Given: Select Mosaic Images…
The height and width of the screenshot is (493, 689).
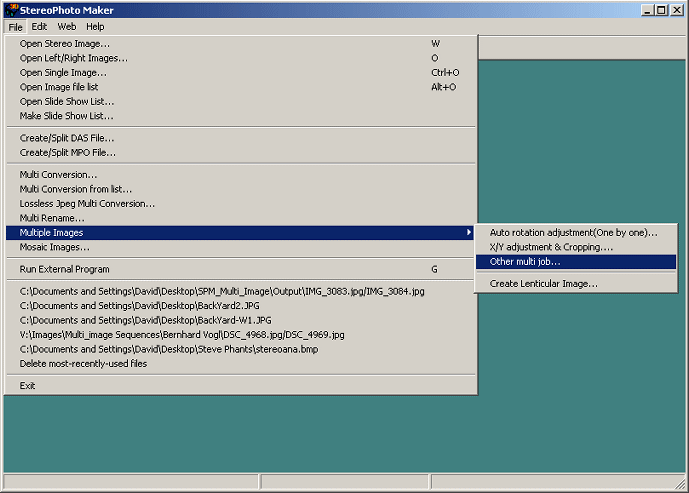Looking at the screenshot, I should (x=241, y=247).
